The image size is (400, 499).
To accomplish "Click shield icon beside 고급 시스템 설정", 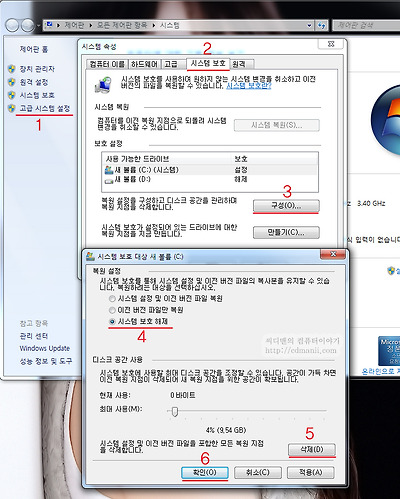I will [12, 108].
